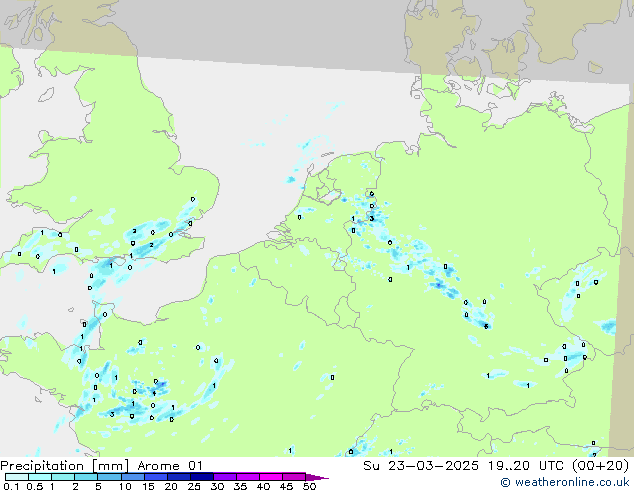Click the 'Arome 01' model label

click(x=170, y=466)
